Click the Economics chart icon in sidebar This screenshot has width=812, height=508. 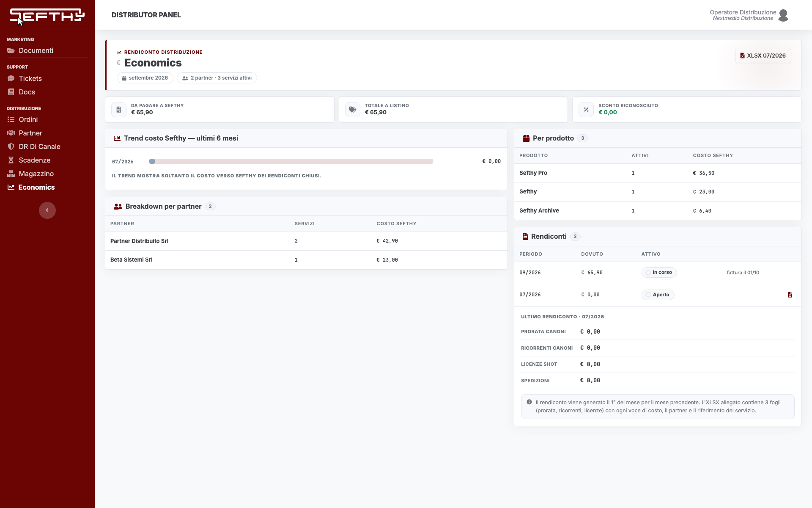[11, 187]
